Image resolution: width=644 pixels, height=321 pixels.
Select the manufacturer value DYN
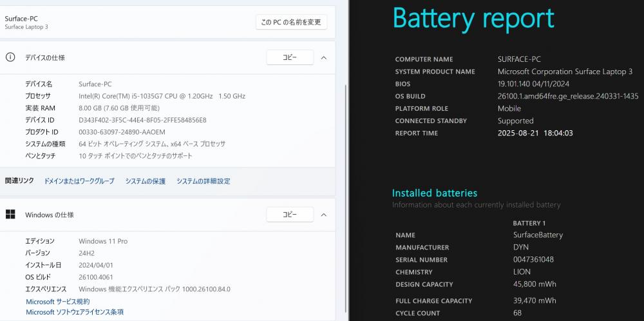click(521, 248)
